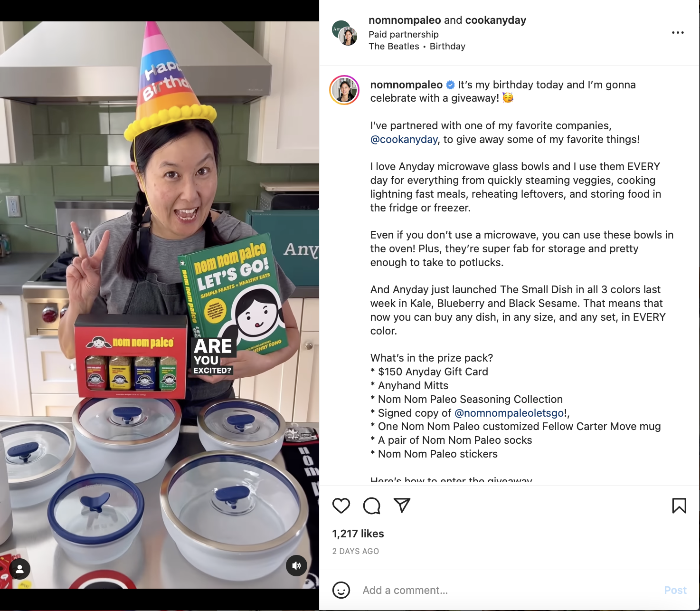700x611 pixels.
Task: Open the three-dots more options menu
Action: (x=678, y=33)
